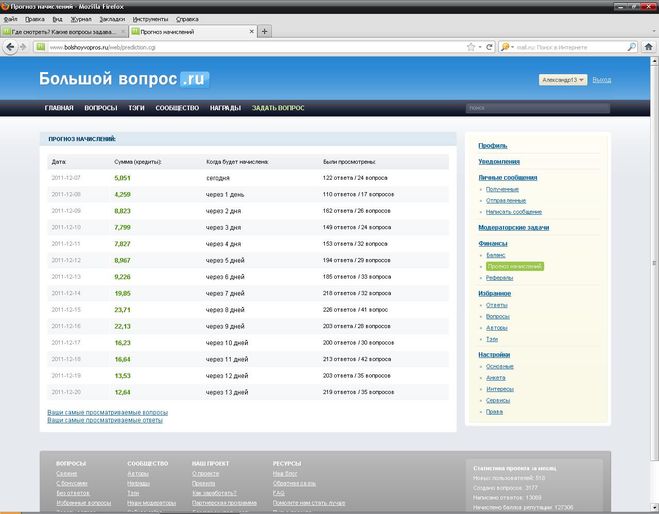Viewport: 659px width, 514px height.
Task: Click the highlighted Прогноз начислений sidebar item
Action: coord(515,266)
